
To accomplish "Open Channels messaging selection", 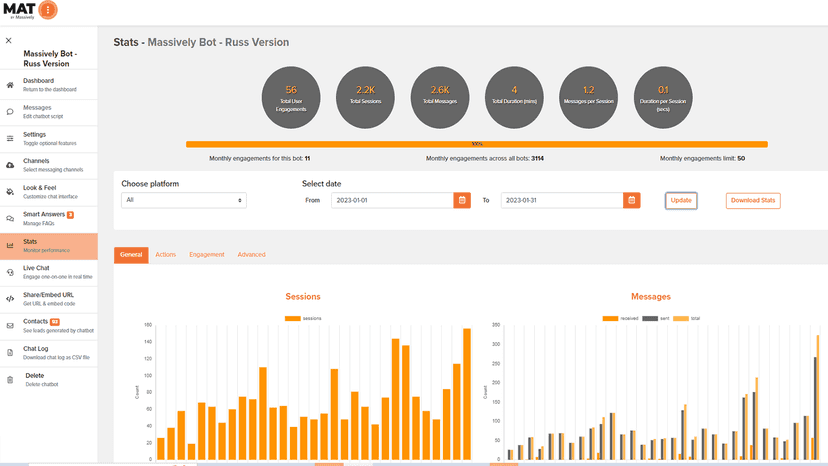I will (x=49, y=165).
